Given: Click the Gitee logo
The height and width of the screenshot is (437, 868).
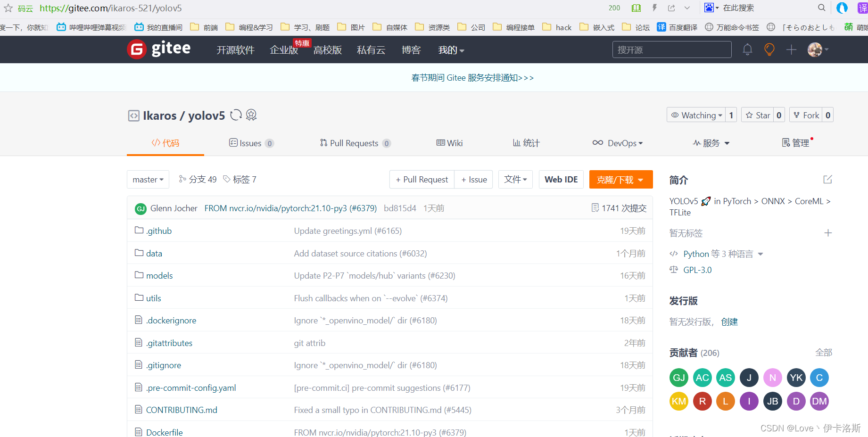Looking at the screenshot, I should tap(159, 49).
